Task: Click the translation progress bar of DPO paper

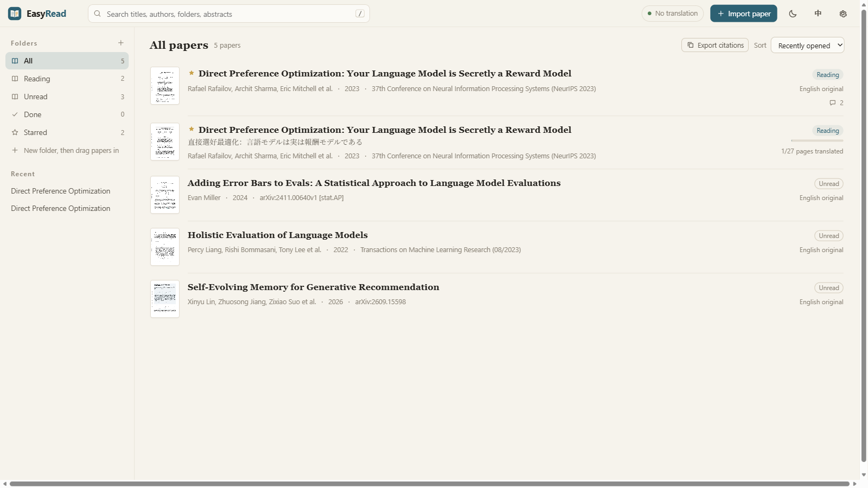Action: tap(818, 141)
